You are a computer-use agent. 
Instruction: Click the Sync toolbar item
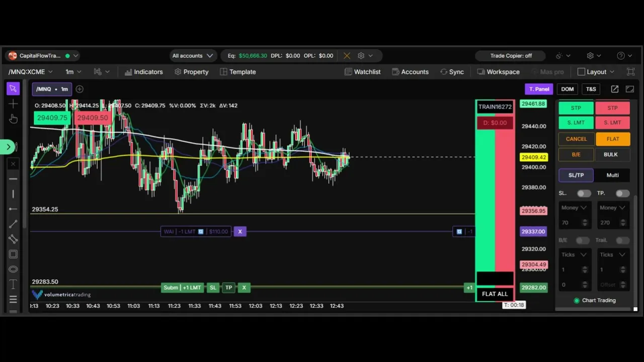click(452, 72)
